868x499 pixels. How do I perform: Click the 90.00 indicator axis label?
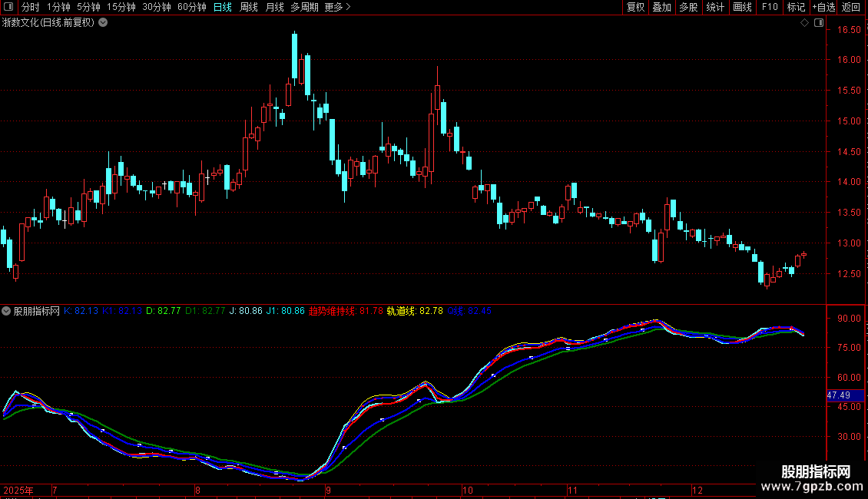pos(849,319)
